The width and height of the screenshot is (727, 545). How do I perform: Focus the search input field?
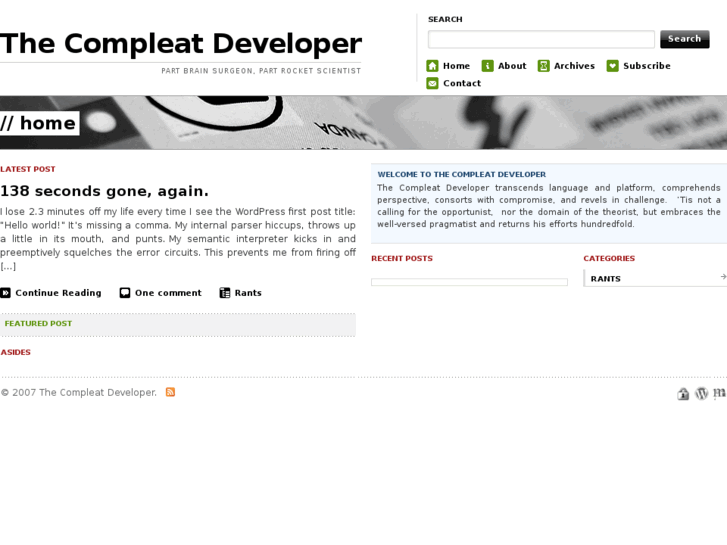tap(541, 39)
